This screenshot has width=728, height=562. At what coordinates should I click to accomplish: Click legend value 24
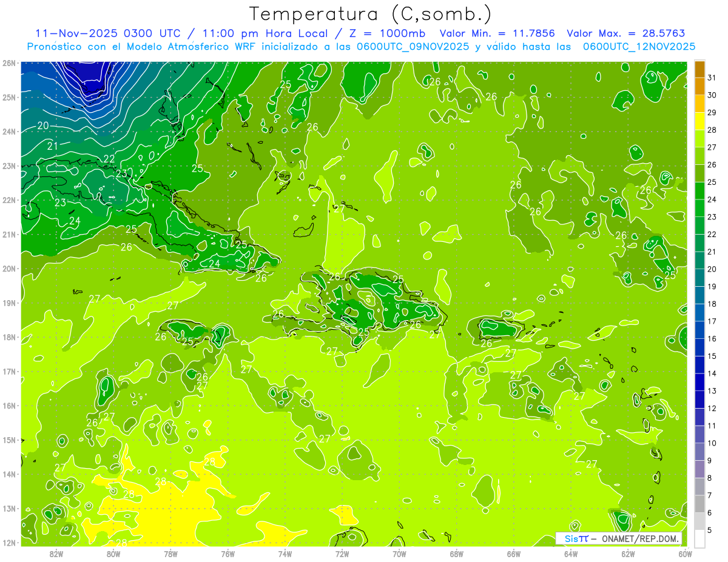click(x=712, y=199)
